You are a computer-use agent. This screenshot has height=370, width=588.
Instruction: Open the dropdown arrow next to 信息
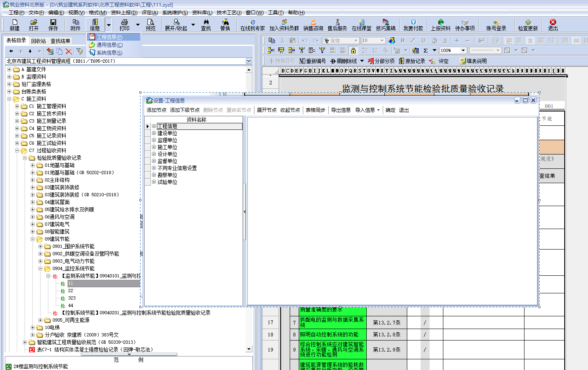pyautogui.click(x=109, y=25)
